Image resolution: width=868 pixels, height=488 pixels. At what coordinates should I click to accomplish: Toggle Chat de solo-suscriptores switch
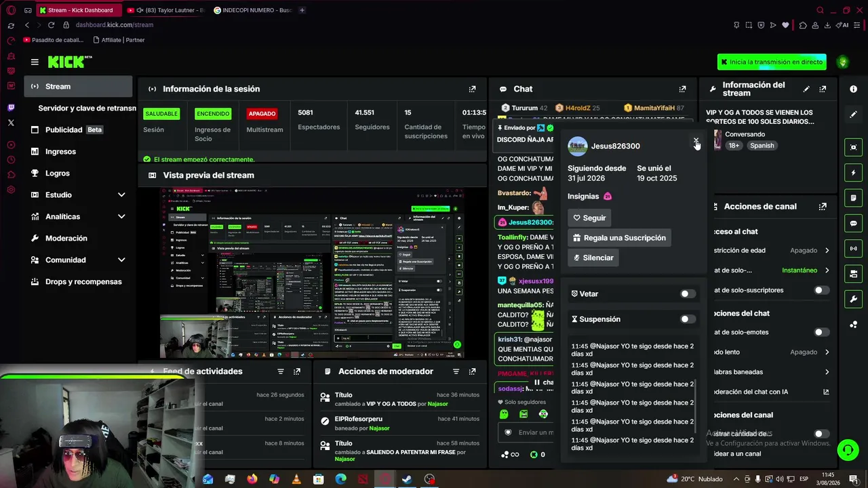(821, 290)
